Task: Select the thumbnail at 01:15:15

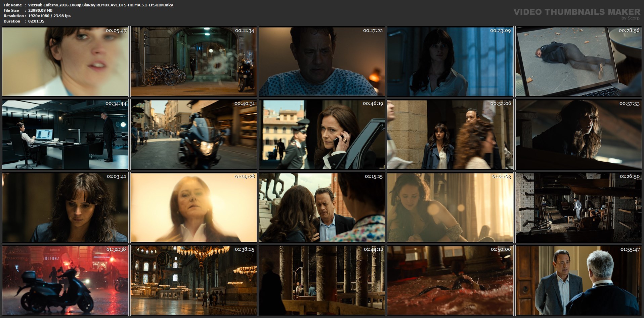Action: point(322,207)
